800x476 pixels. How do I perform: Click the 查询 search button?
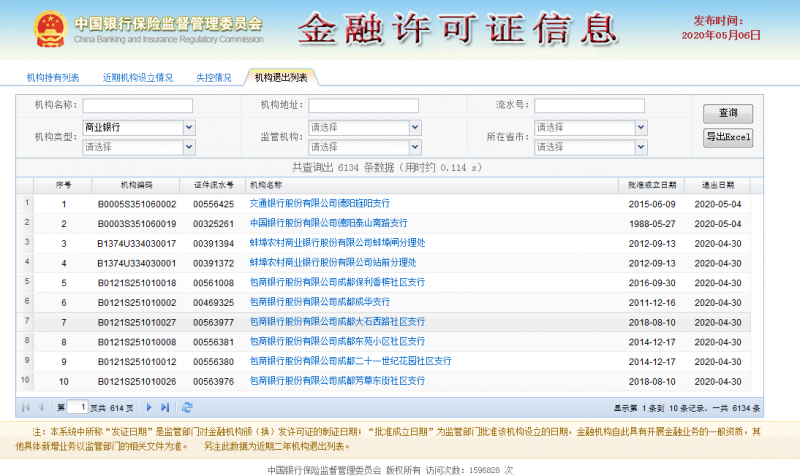(728, 113)
